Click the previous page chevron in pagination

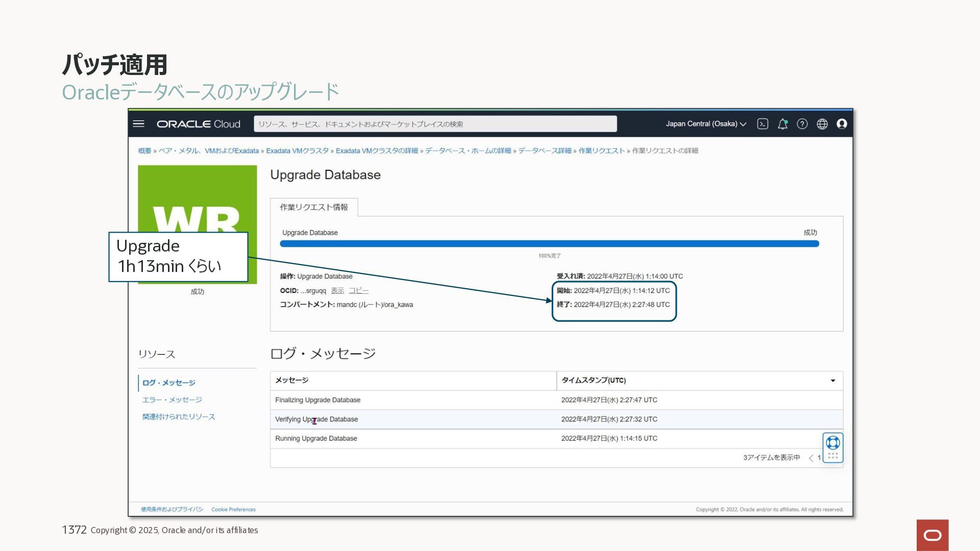tap(811, 458)
